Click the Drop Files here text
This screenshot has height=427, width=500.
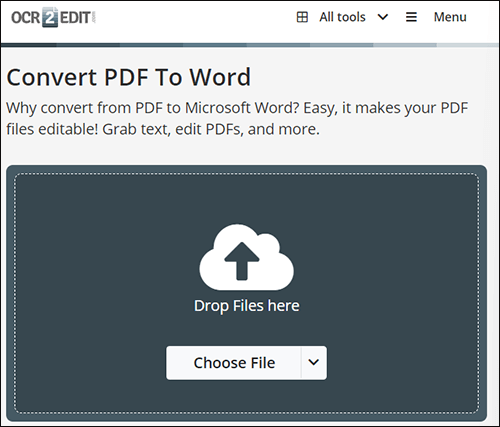[247, 306]
